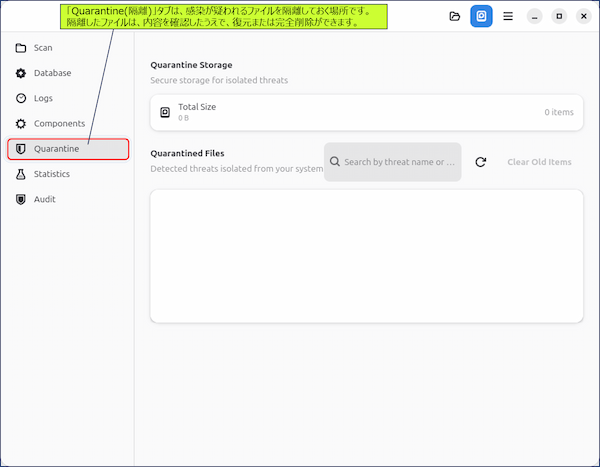Click the Logs clock icon
Viewport: 600px width, 467px height.
[x=21, y=98]
